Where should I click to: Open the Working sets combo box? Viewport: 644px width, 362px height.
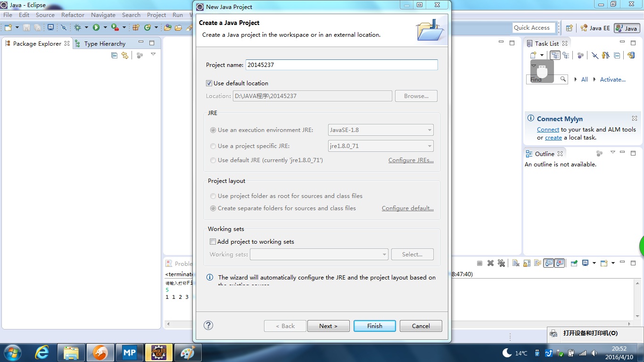pyautogui.click(x=319, y=255)
